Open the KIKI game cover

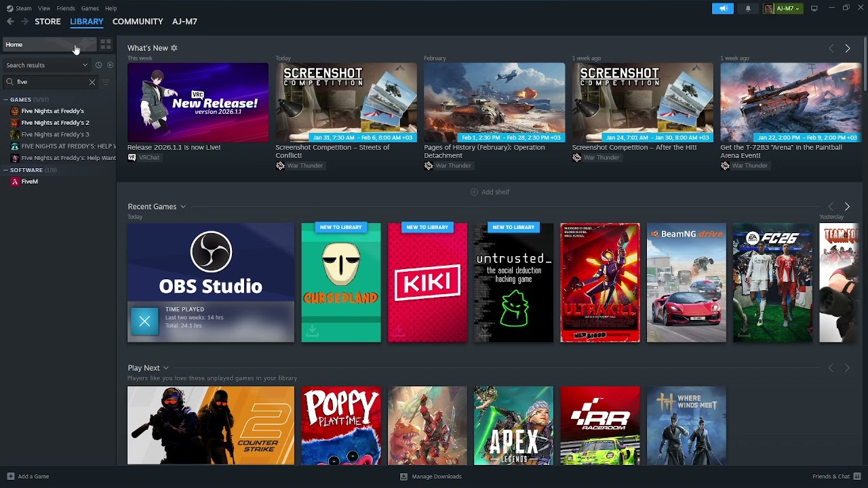pyautogui.click(x=427, y=283)
